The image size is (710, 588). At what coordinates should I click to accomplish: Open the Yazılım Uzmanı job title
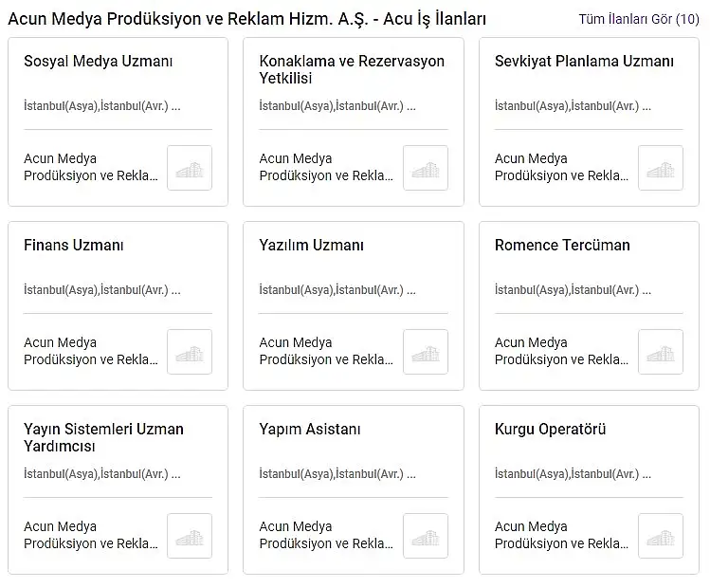tap(312, 245)
